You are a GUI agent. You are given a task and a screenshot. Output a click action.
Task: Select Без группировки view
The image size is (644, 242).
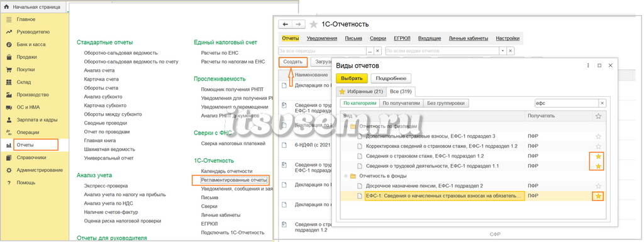click(x=446, y=103)
